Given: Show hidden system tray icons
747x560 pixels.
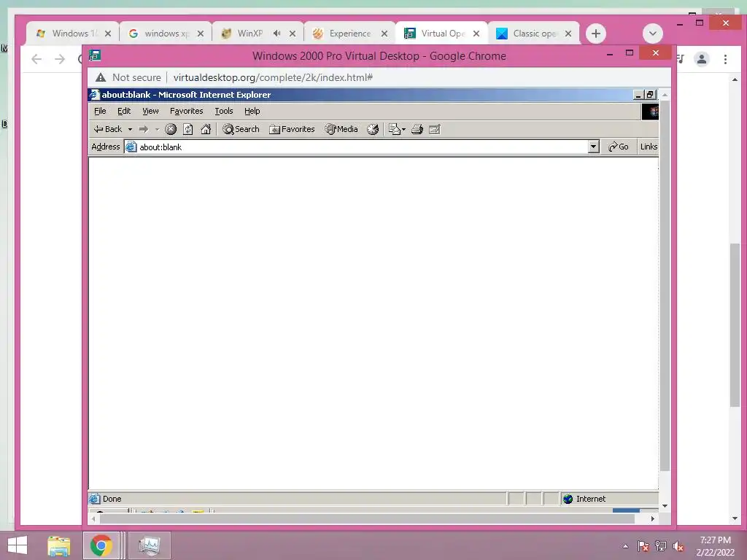Looking at the screenshot, I should pyautogui.click(x=625, y=546).
